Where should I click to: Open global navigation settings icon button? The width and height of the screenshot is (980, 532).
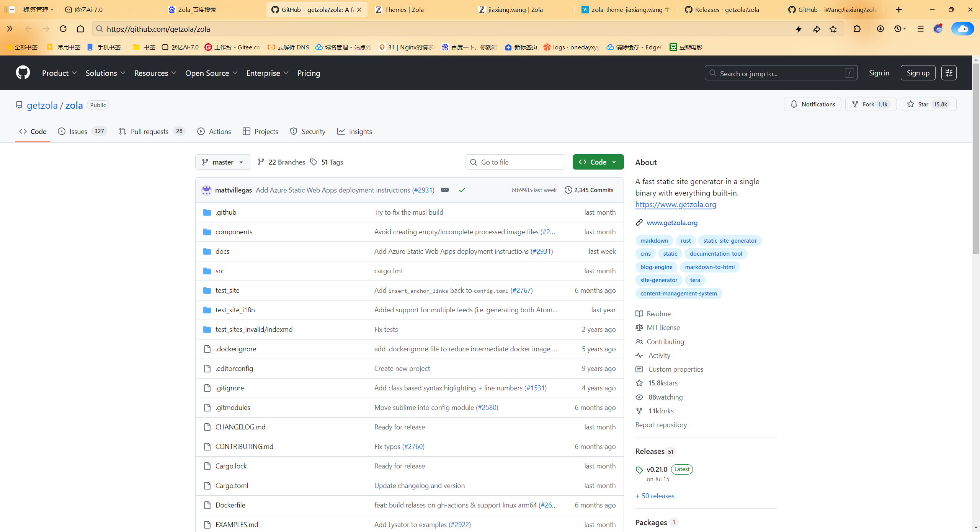949,73
